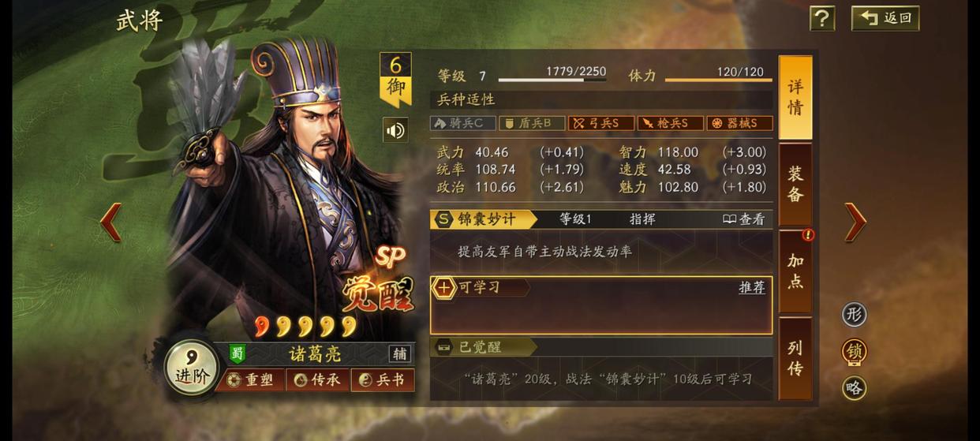Viewport: 980px width, 441px height.
Task: Go to the next general with the right arrow
Action: click(855, 222)
